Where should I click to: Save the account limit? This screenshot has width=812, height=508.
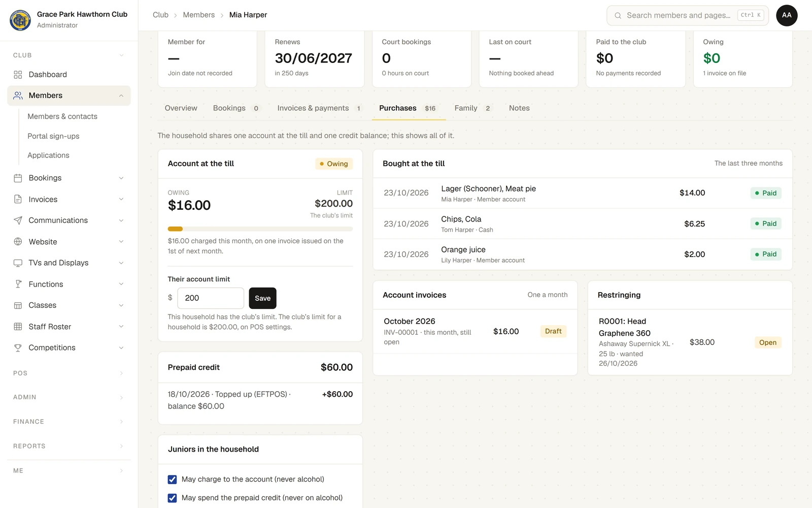tap(262, 298)
